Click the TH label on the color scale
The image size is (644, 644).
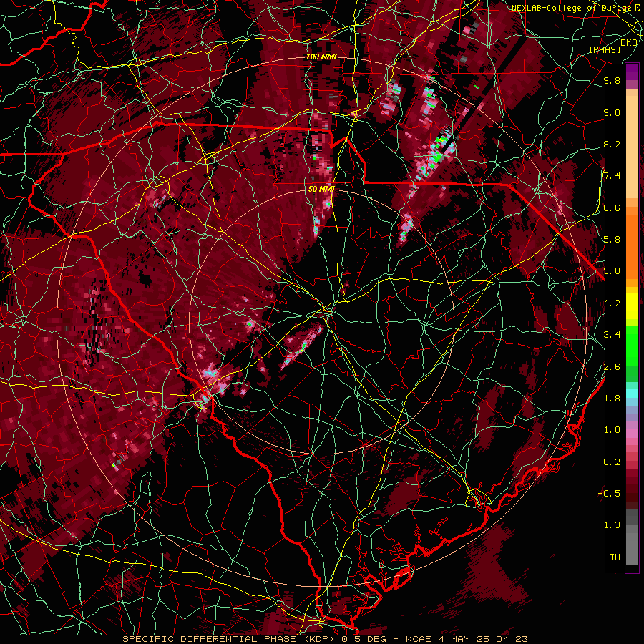(x=615, y=557)
